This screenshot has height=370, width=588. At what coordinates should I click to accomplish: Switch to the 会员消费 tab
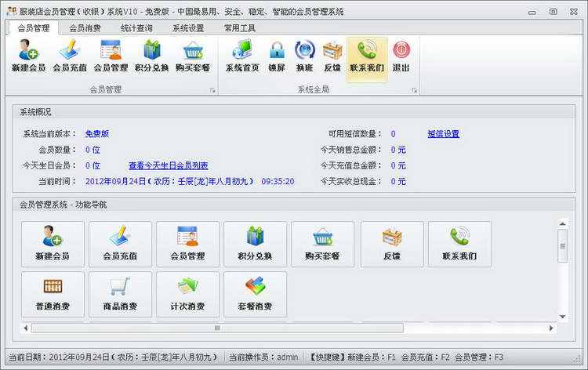click(85, 28)
